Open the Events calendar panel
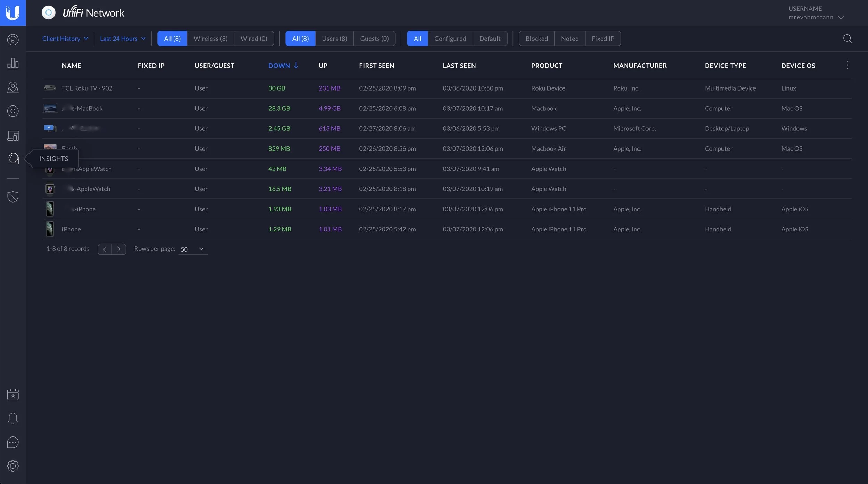The width and height of the screenshot is (868, 484). click(x=13, y=394)
